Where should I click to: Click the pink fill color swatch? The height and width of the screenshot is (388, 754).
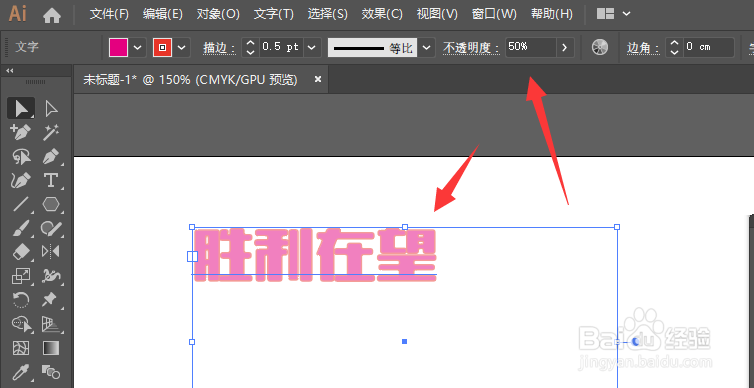(118, 47)
